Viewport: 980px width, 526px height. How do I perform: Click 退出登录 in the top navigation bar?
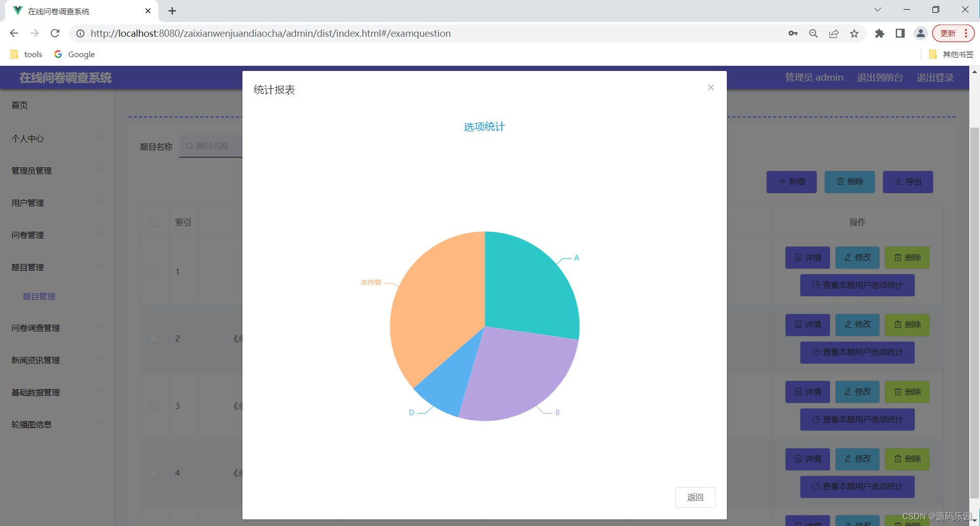935,78
